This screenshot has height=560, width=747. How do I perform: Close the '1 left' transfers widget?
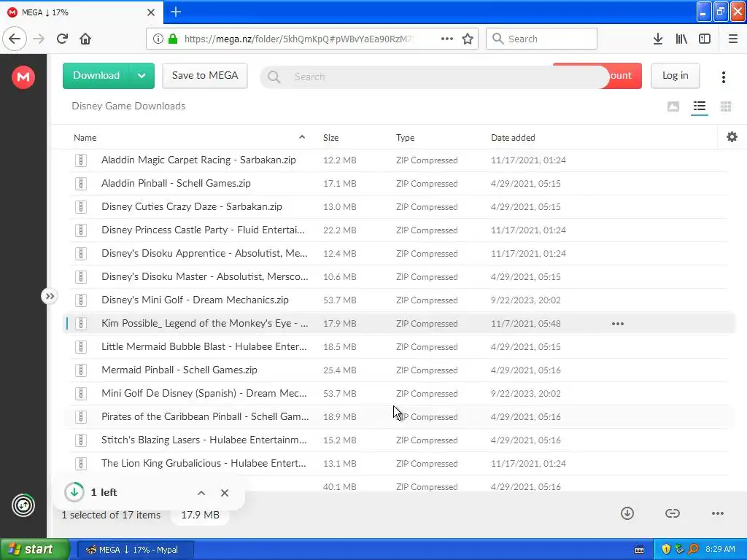coord(225,493)
